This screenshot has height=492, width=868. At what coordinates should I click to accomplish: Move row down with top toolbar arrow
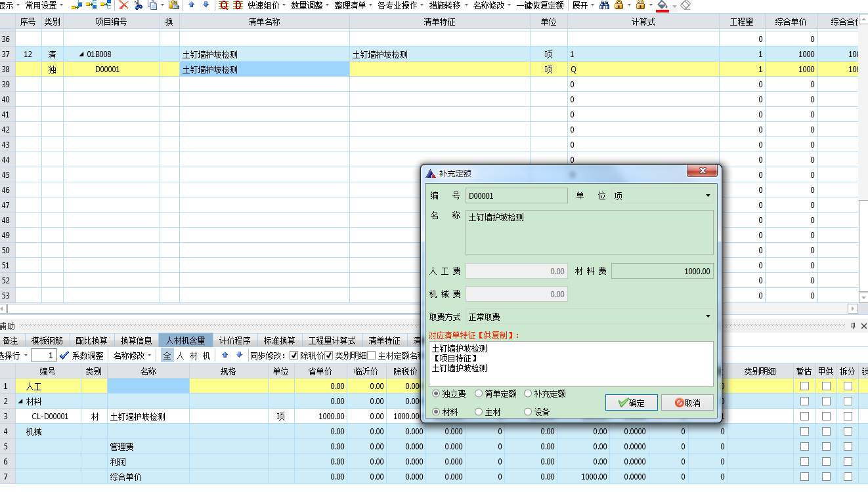tap(206, 5)
